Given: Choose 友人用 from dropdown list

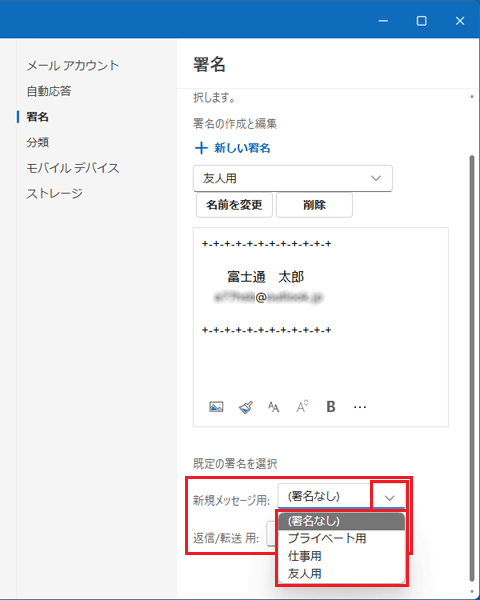Looking at the screenshot, I should point(341,573).
